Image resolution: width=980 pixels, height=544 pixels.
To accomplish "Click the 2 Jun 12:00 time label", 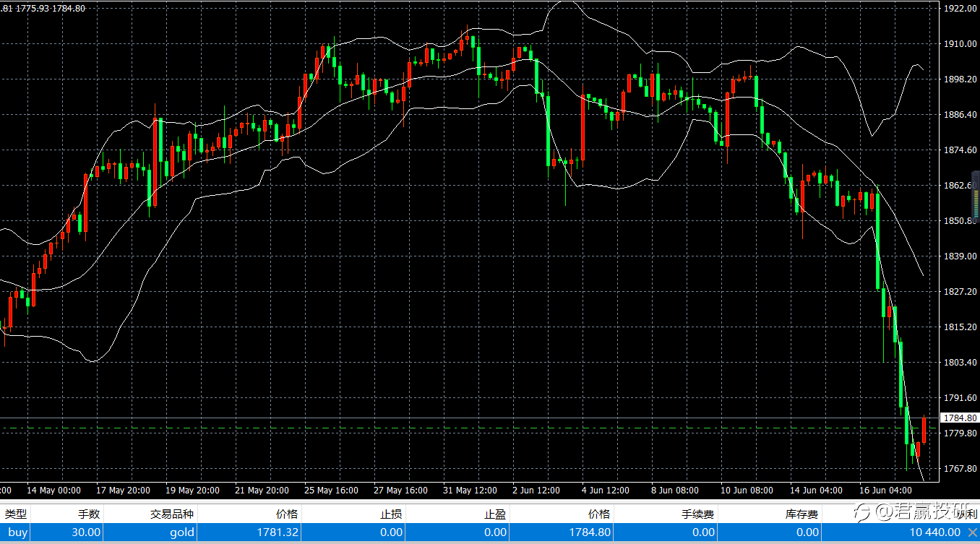I will (536, 491).
